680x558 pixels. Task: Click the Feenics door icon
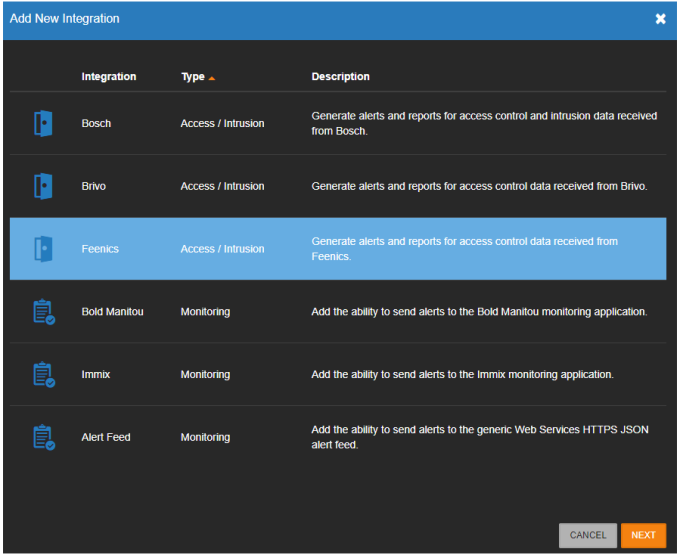[x=43, y=249]
